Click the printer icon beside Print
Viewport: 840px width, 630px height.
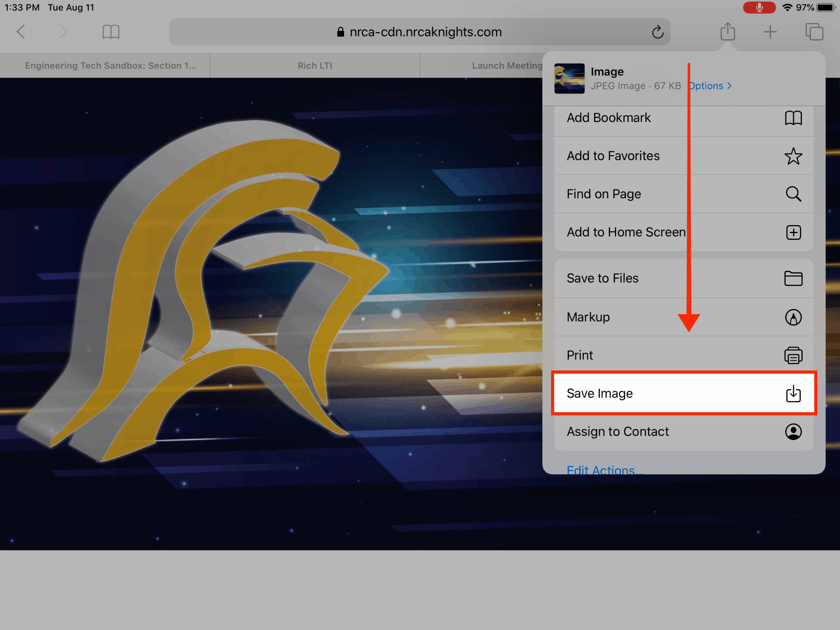pyautogui.click(x=793, y=355)
